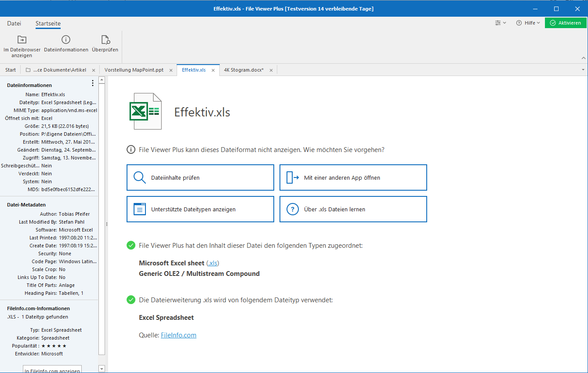This screenshot has height=373, width=588.
Task: Expand the Hilfe dropdown menu
Action: (x=528, y=23)
